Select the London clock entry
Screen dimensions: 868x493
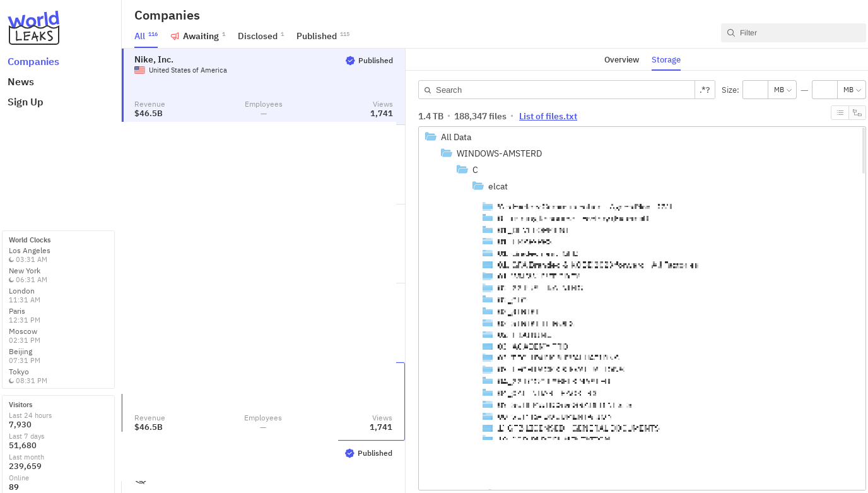point(25,295)
